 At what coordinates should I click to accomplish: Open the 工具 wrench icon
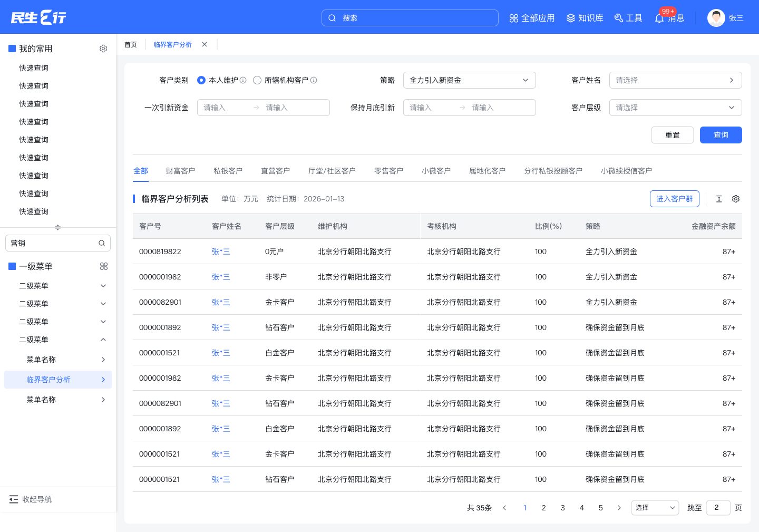[619, 18]
